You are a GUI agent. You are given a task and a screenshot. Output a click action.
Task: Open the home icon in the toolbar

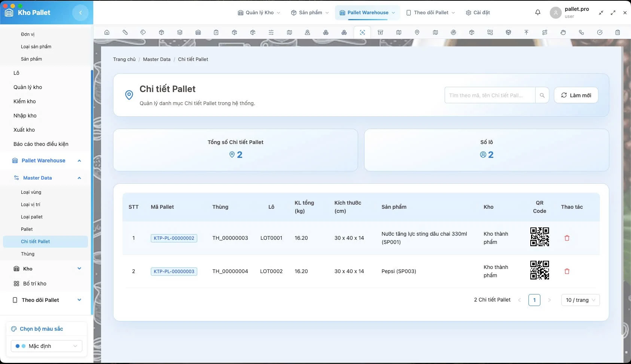107,33
